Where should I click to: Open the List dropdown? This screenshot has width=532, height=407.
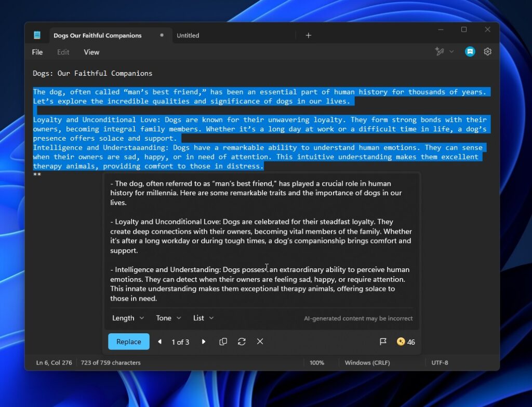pos(203,318)
